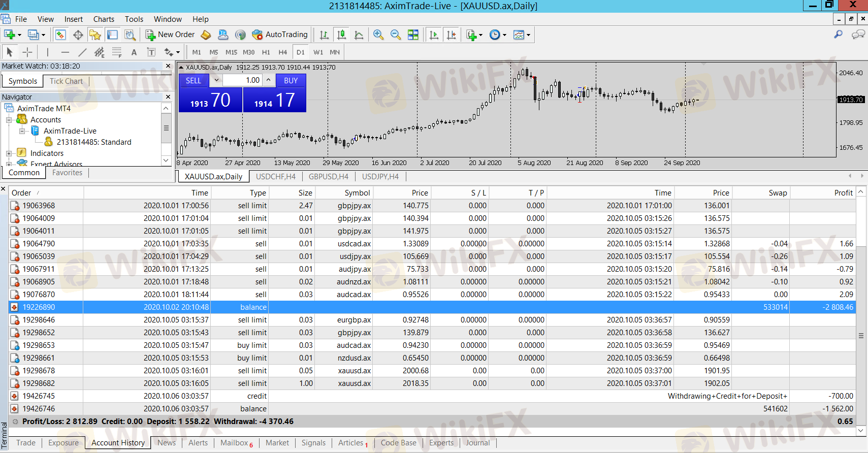The height and width of the screenshot is (453, 868).
Task: Open MetaEditor via the yellow book icon
Action: coord(206,35)
